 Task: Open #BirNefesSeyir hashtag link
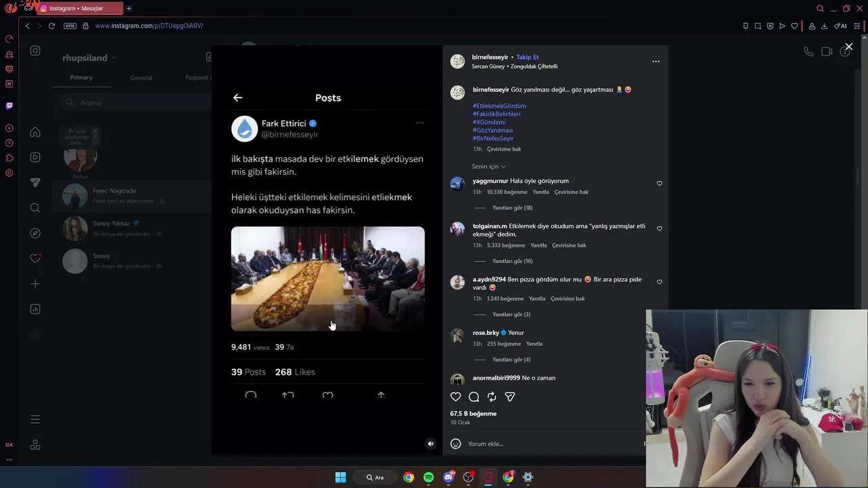[493, 138]
